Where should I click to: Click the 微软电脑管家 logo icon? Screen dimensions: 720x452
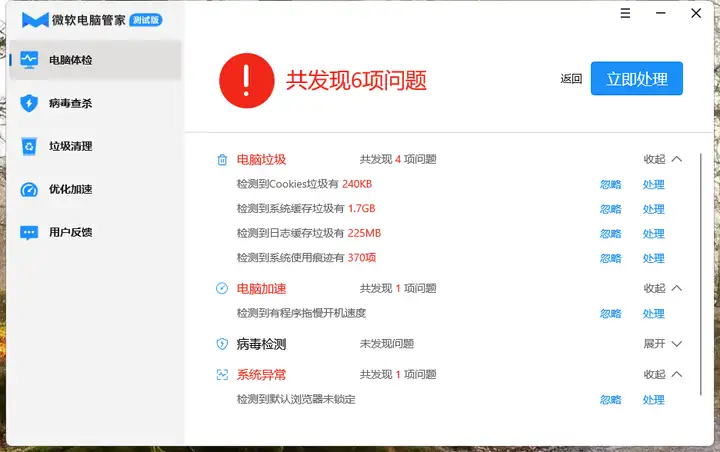click(x=35, y=20)
